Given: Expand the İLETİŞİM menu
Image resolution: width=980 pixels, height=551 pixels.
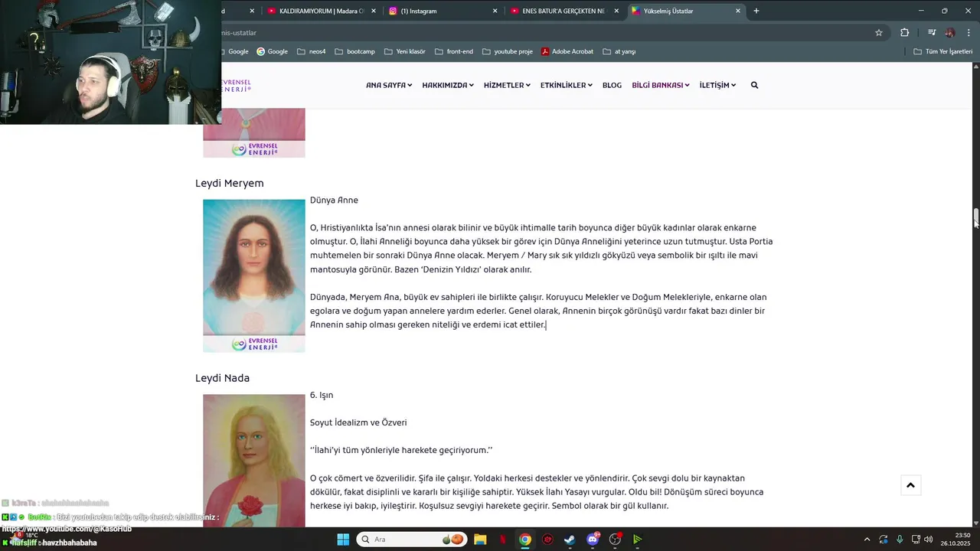Looking at the screenshot, I should (717, 85).
